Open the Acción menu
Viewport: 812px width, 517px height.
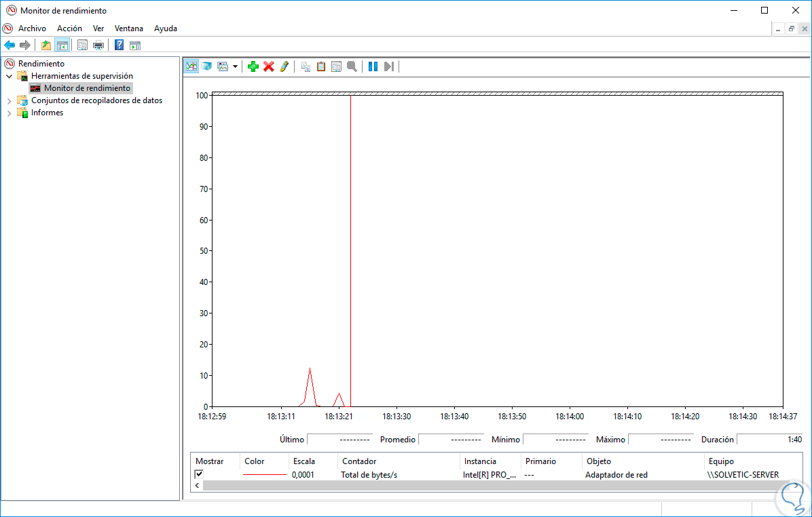pyautogui.click(x=69, y=28)
